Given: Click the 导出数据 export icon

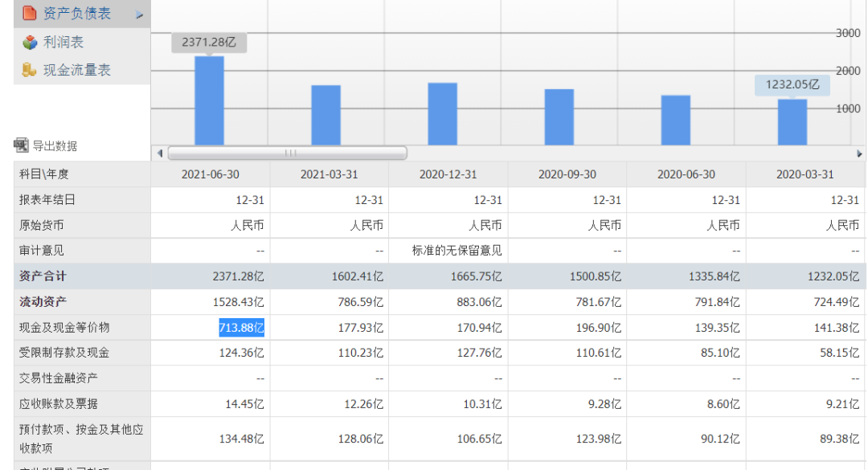Looking at the screenshot, I should click(x=21, y=145).
